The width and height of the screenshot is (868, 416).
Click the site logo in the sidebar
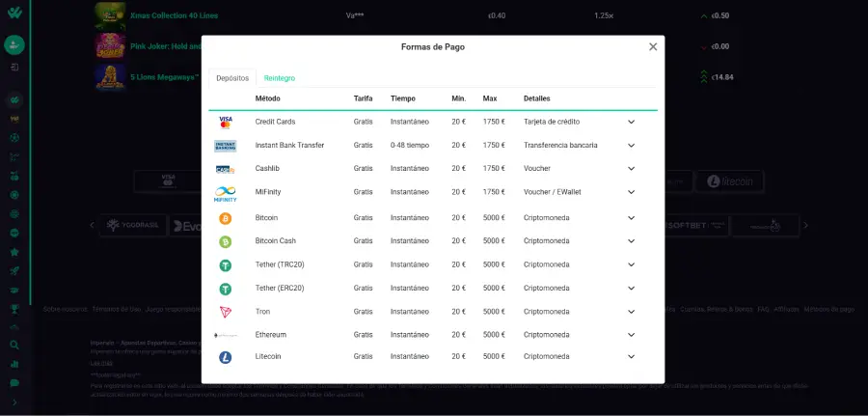(x=14, y=14)
